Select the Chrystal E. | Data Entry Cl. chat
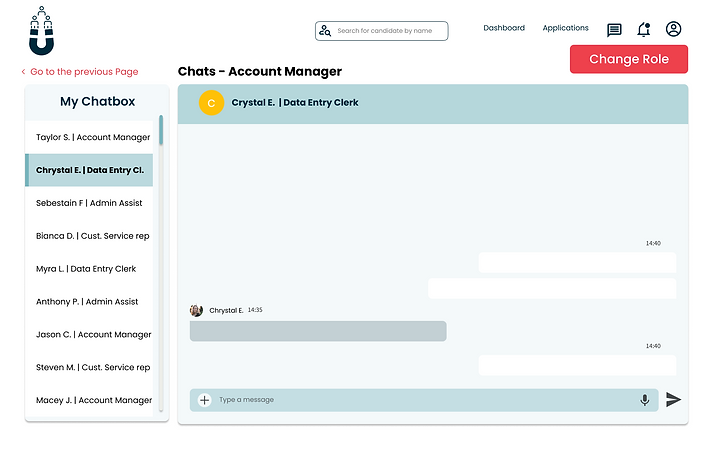 [89, 170]
